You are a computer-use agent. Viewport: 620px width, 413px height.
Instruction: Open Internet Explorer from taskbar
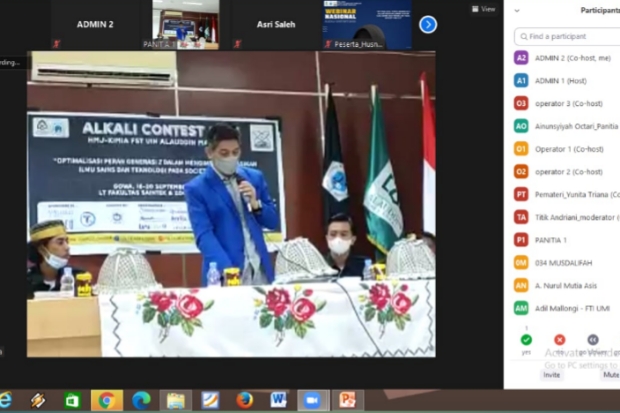pos(6,400)
